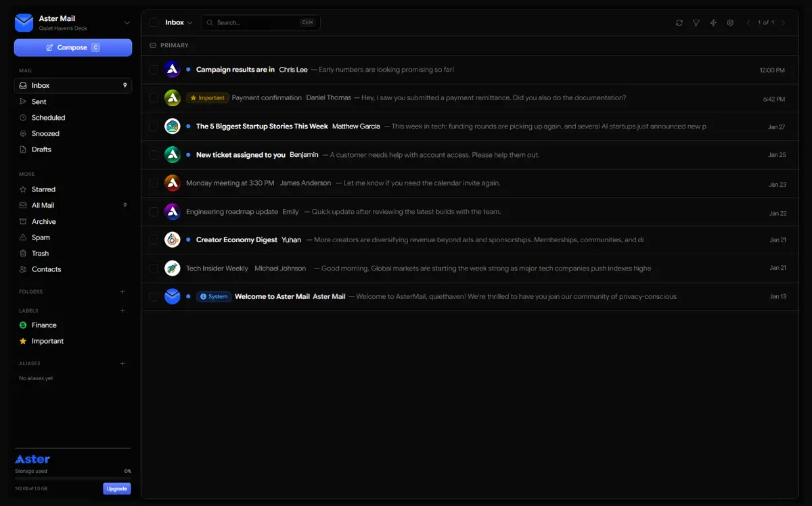Open the filter funnel icon
Viewport: 812px width, 506px height.
tap(696, 23)
